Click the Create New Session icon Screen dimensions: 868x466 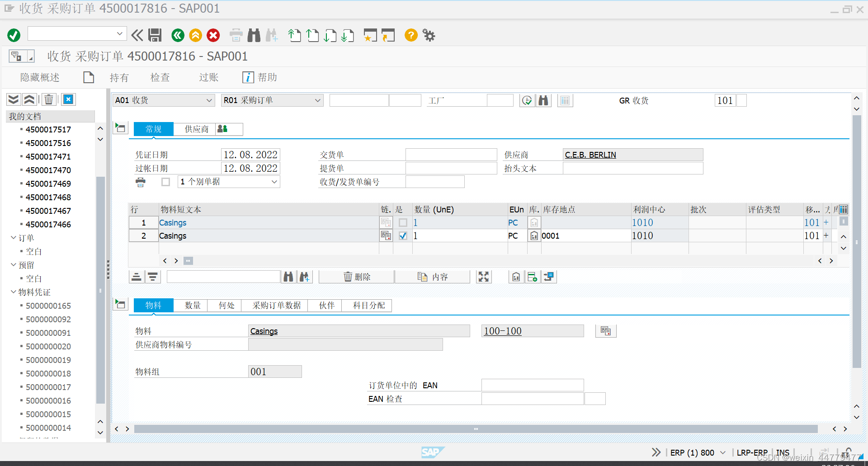[x=370, y=35]
